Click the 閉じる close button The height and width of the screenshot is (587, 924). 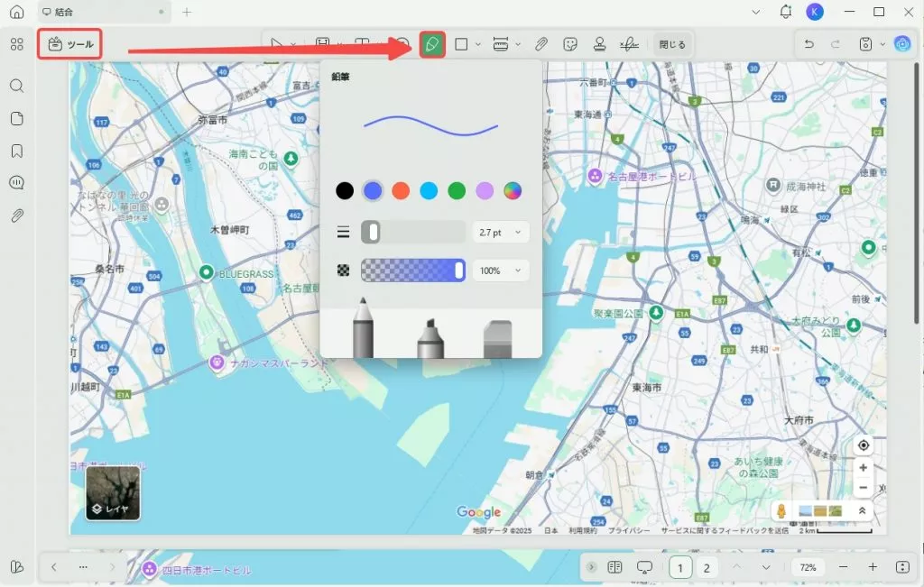pos(672,44)
